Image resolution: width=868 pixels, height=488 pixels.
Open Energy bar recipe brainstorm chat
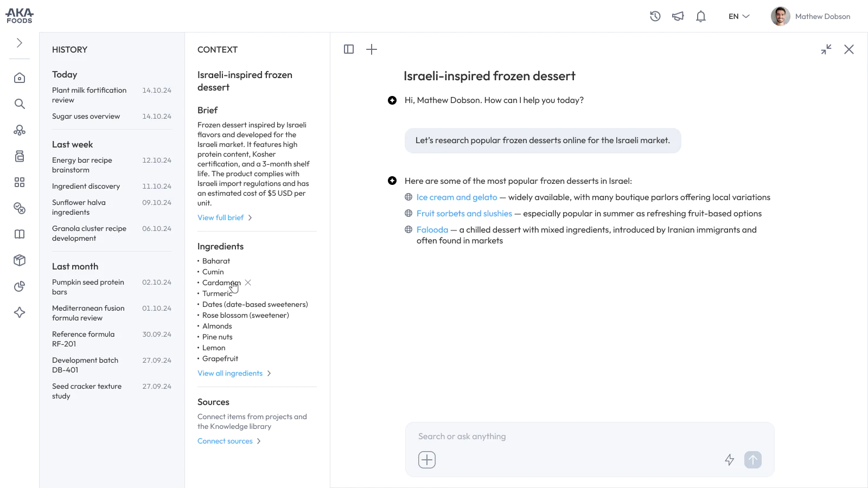112,165
